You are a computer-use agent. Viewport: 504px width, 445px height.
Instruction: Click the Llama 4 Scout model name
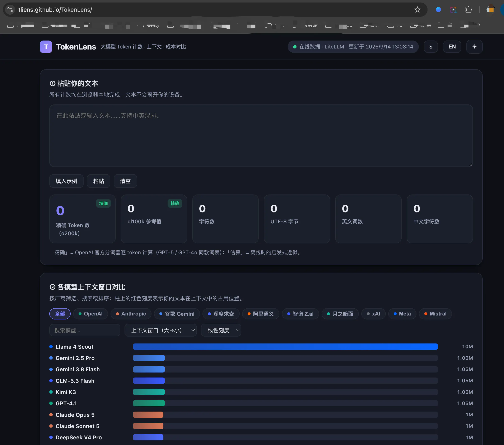click(74, 347)
